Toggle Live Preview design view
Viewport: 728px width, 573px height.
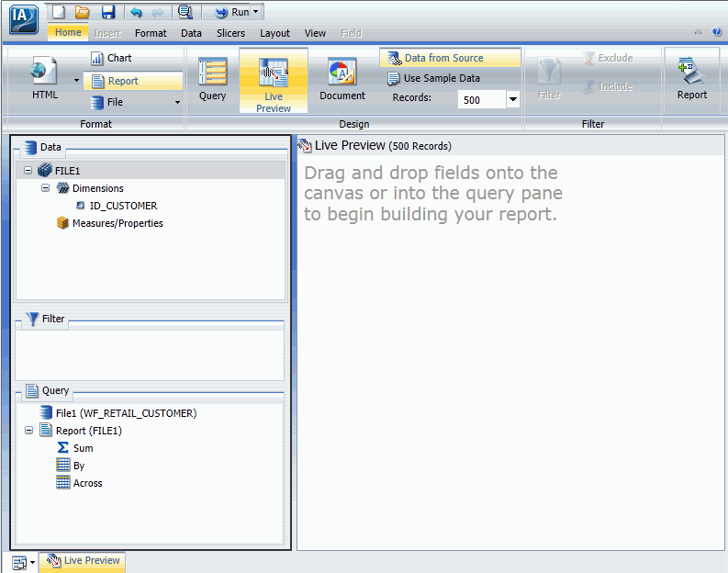coord(274,80)
